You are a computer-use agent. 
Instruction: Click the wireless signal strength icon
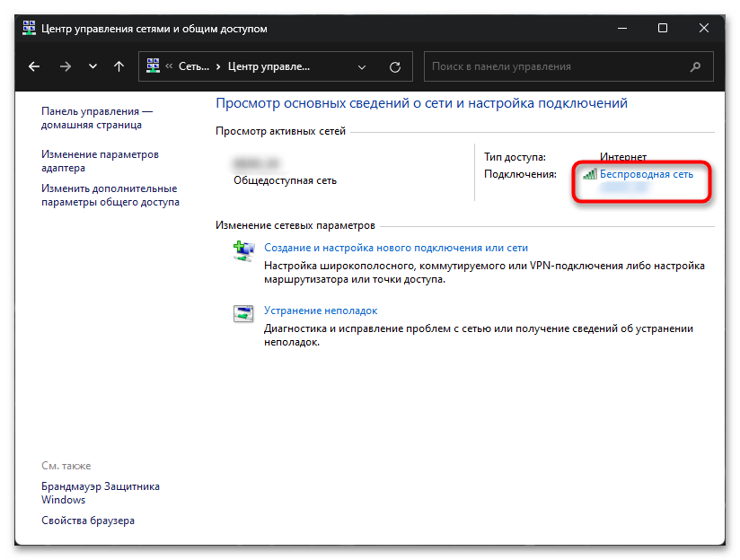589,174
